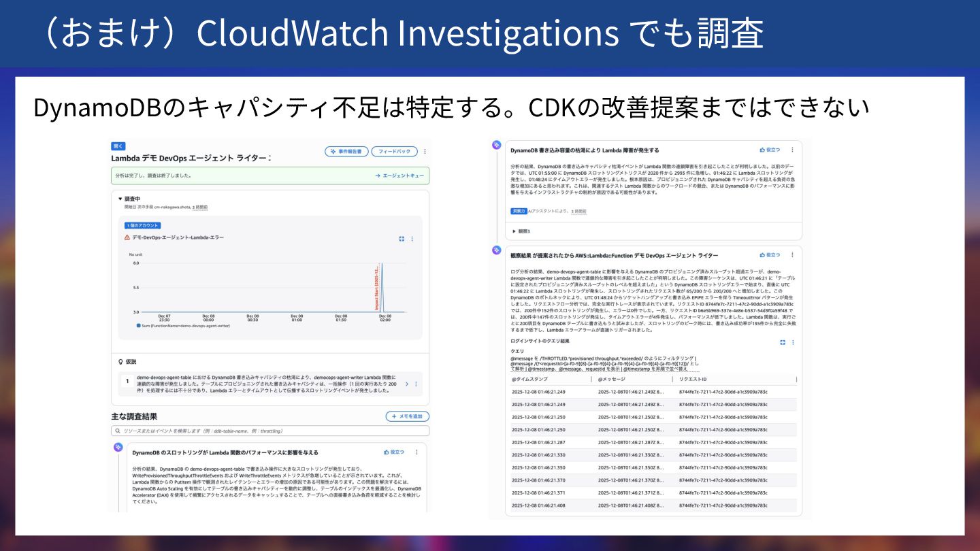Click the Dec 08 02:00 axis label on chart
The height and width of the screenshot is (551, 980).
(385, 318)
